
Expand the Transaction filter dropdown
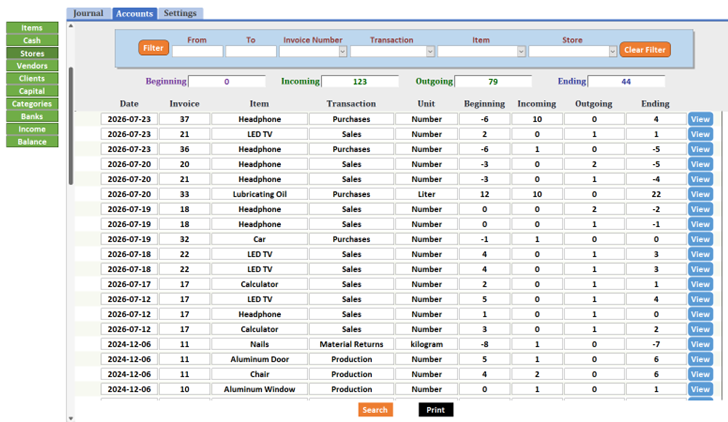[x=430, y=52]
